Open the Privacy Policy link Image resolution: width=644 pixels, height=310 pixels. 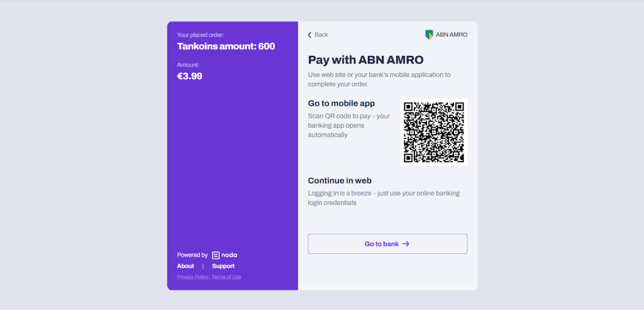(192, 277)
